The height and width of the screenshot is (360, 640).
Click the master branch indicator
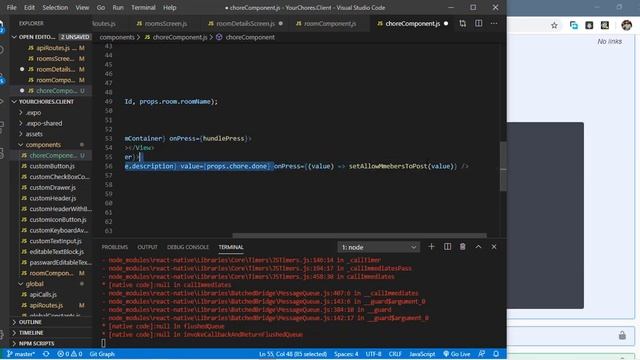[21, 354]
